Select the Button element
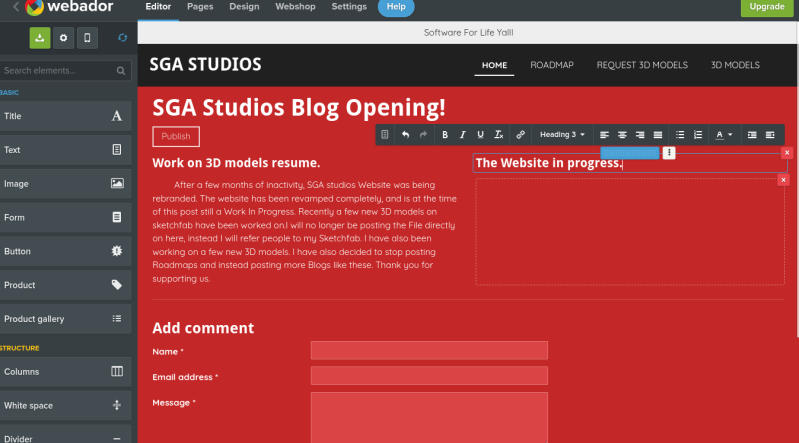 coord(65,251)
